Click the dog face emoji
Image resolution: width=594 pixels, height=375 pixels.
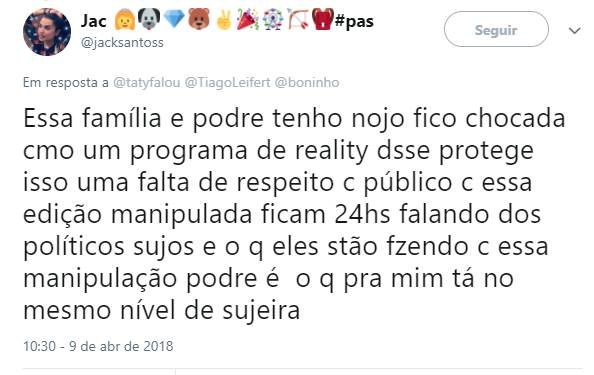point(149,20)
